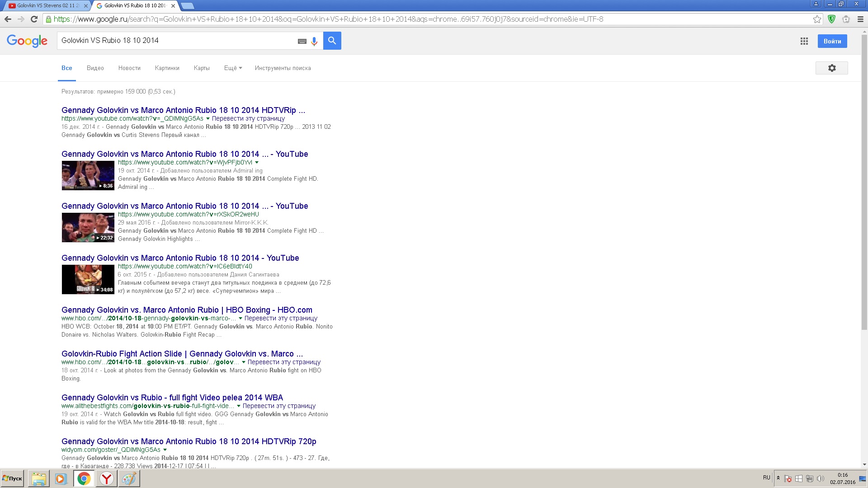This screenshot has height=488, width=868.
Task: Expand dropdown arrow on allthebestfights URL
Action: coord(239,406)
